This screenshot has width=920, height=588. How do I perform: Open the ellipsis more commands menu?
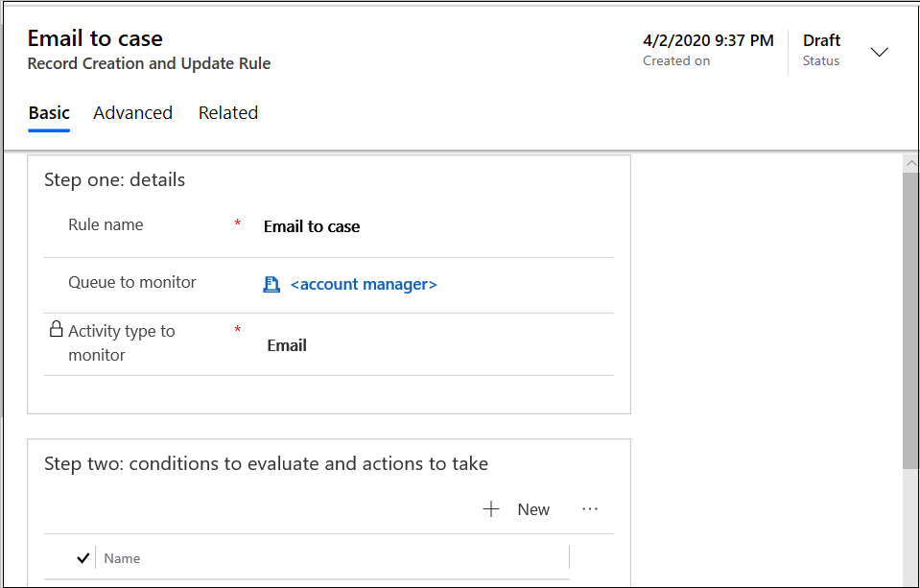pyautogui.click(x=590, y=508)
